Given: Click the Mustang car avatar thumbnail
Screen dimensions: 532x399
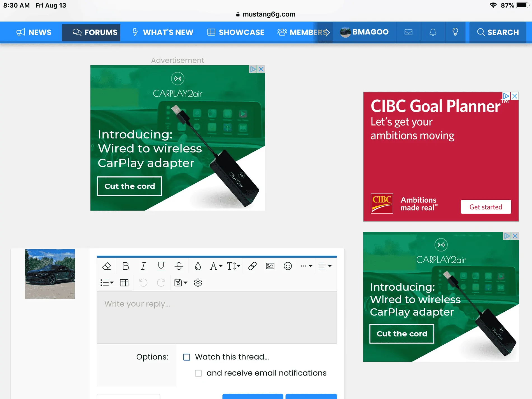Looking at the screenshot, I should [50, 274].
